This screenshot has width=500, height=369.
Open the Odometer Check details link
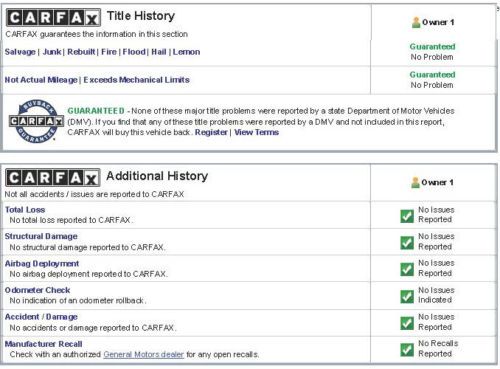37,290
